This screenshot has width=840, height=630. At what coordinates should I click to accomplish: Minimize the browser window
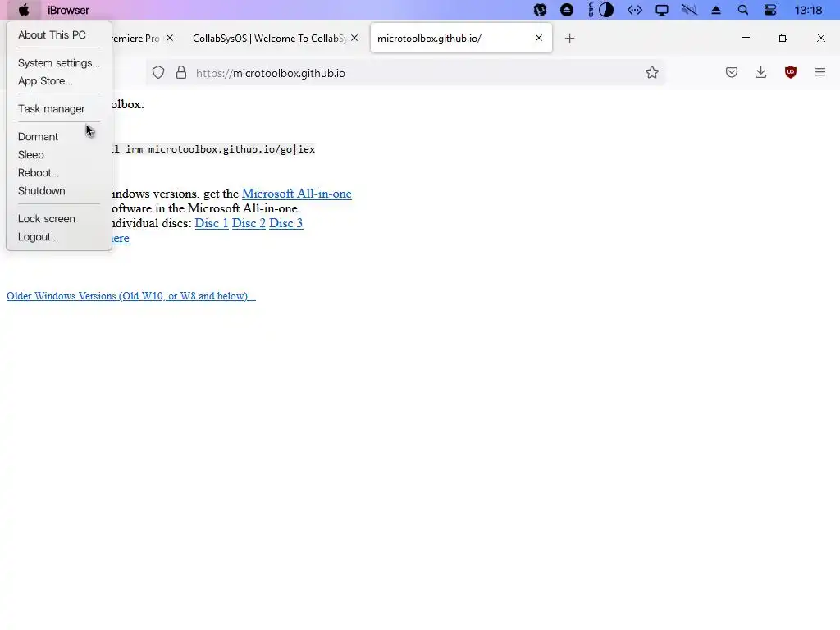point(746,38)
